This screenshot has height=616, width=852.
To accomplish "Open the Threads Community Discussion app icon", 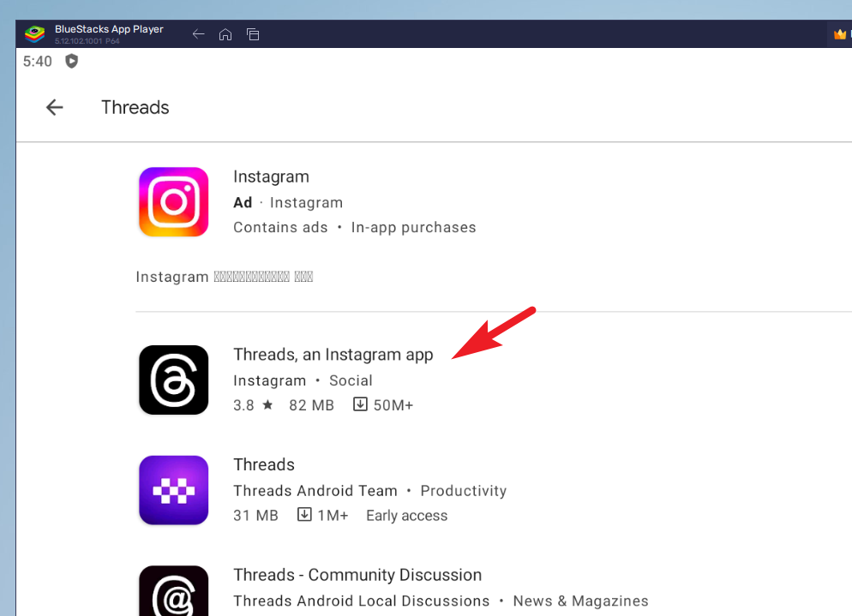I will 174,591.
